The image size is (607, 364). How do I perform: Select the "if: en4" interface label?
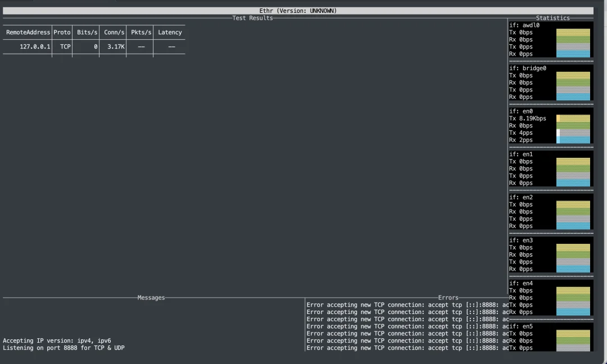pos(520,283)
